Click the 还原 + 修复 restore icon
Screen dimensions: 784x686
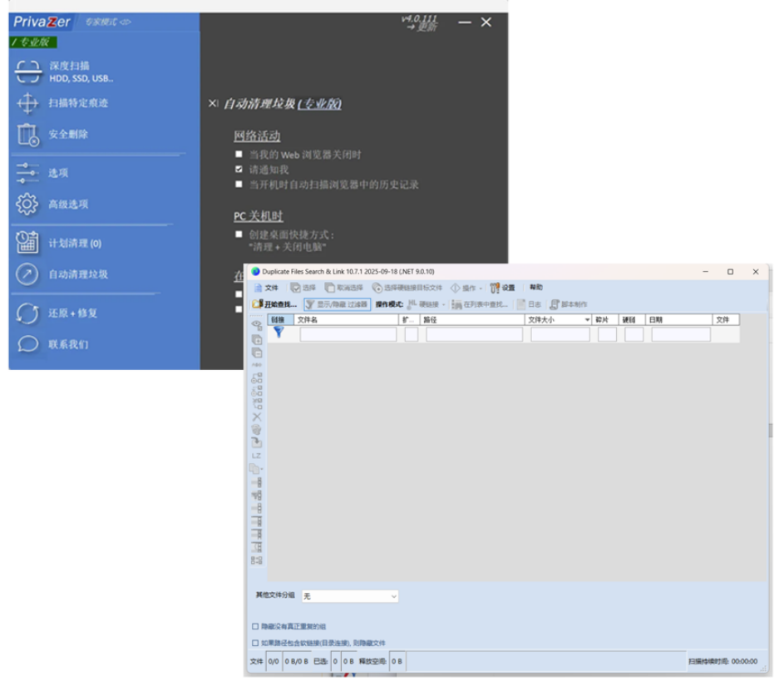[27, 313]
